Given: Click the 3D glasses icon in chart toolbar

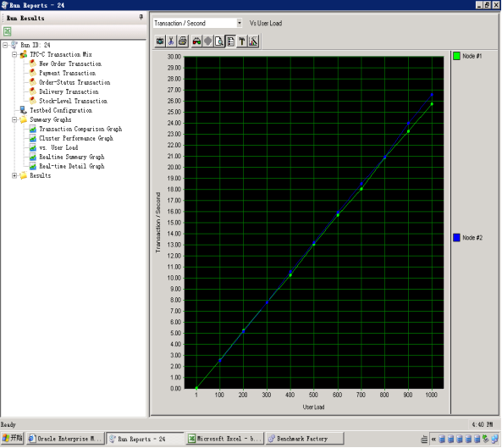Looking at the screenshot, I should click(x=196, y=41).
